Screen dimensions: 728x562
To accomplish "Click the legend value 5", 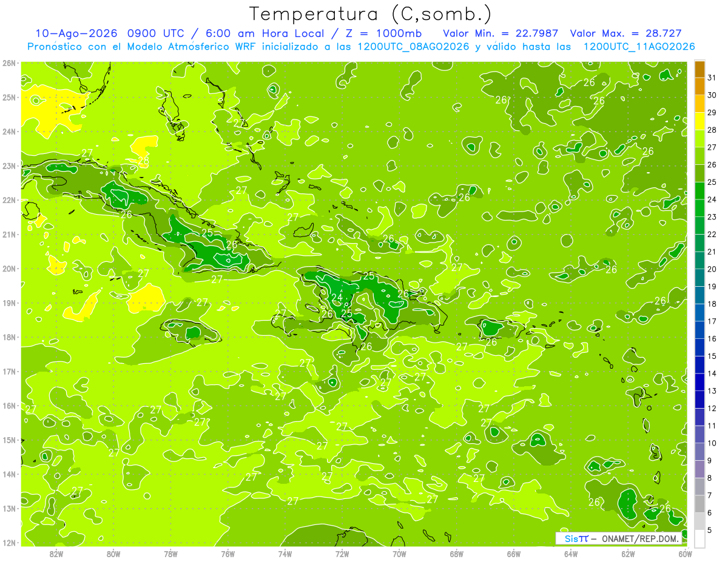I will click(710, 530).
